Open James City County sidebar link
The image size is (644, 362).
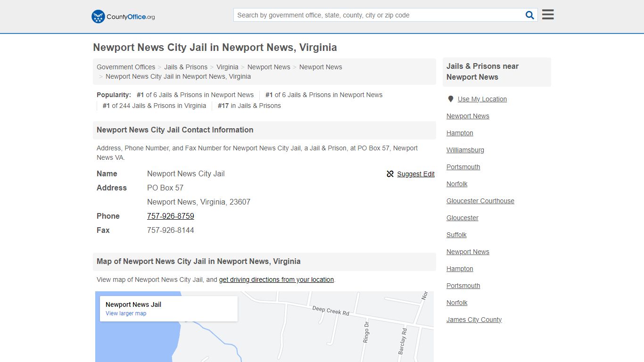coord(474,320)
